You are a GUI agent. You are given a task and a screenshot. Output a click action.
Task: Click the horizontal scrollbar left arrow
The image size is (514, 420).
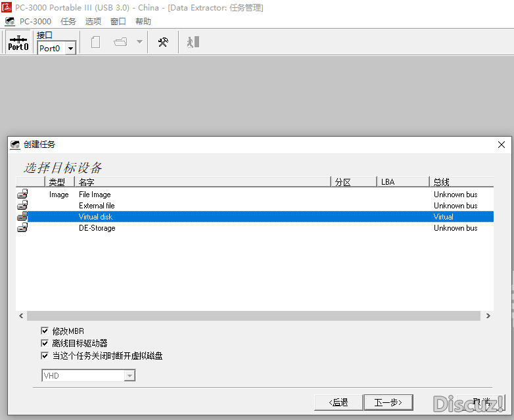point(21,315)
